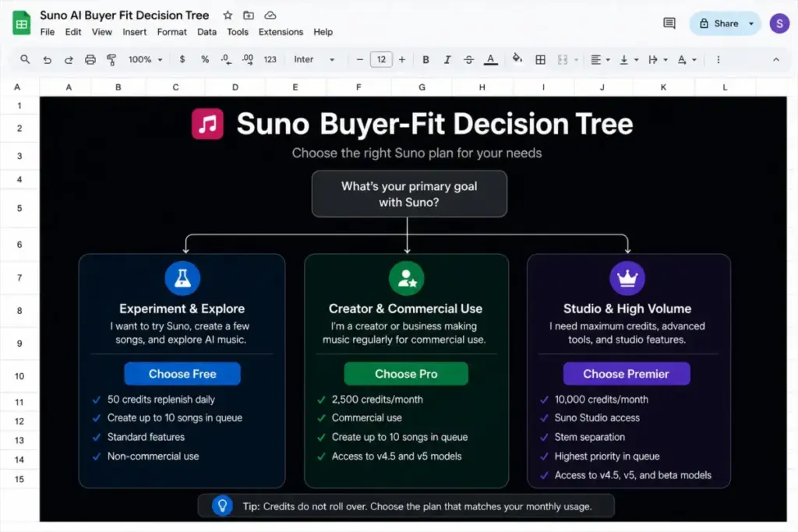Open the text rotation dropdown

click(687, 59)
